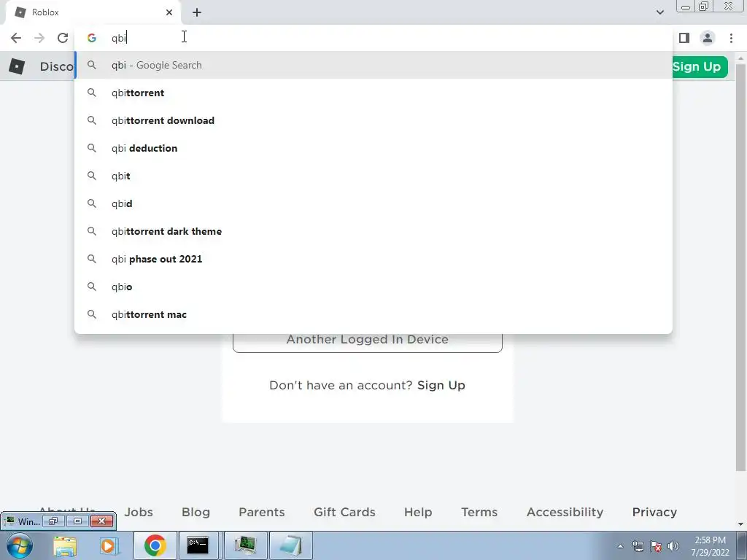Open the green-screen monitor taskbar app
Screen dimensions: 747x560
(245, 545)
